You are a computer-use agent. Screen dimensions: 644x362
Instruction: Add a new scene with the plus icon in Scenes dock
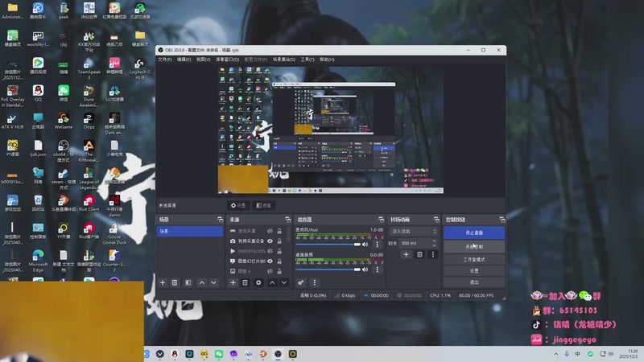pyautogui.click(x=163, y=283)
